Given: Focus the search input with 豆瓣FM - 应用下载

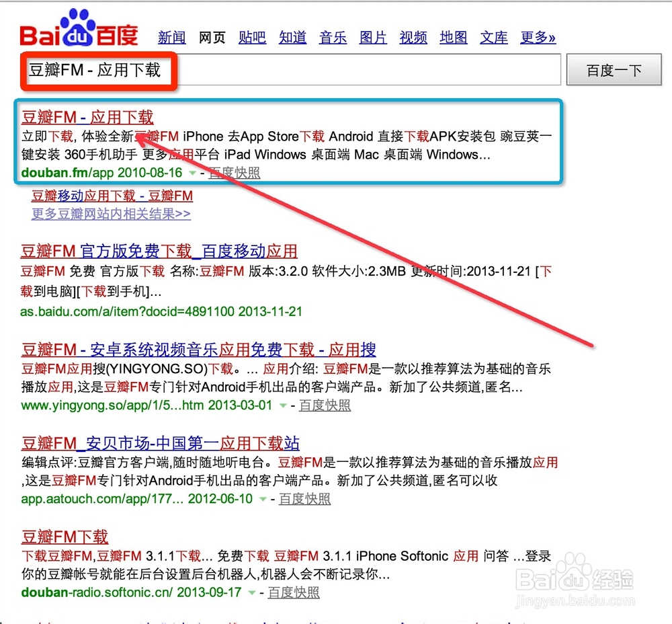Looking at the screenshot, I should (292, 70).
